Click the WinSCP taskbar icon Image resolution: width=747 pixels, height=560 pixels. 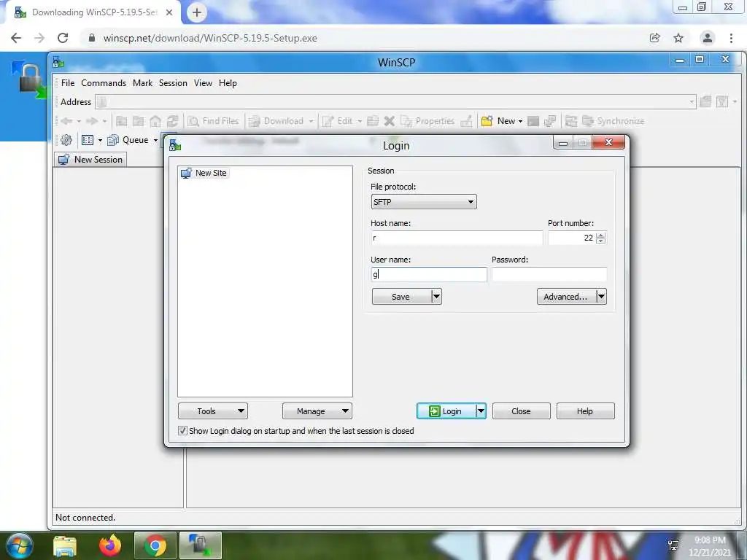pyautogui.click(x=201, y=545)
